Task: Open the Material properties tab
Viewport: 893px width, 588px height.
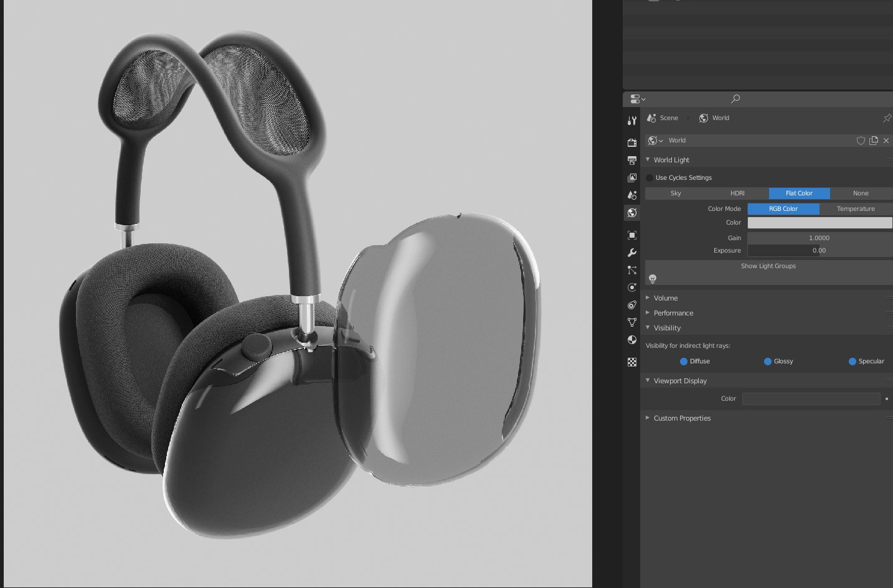Action: [632, 340]
